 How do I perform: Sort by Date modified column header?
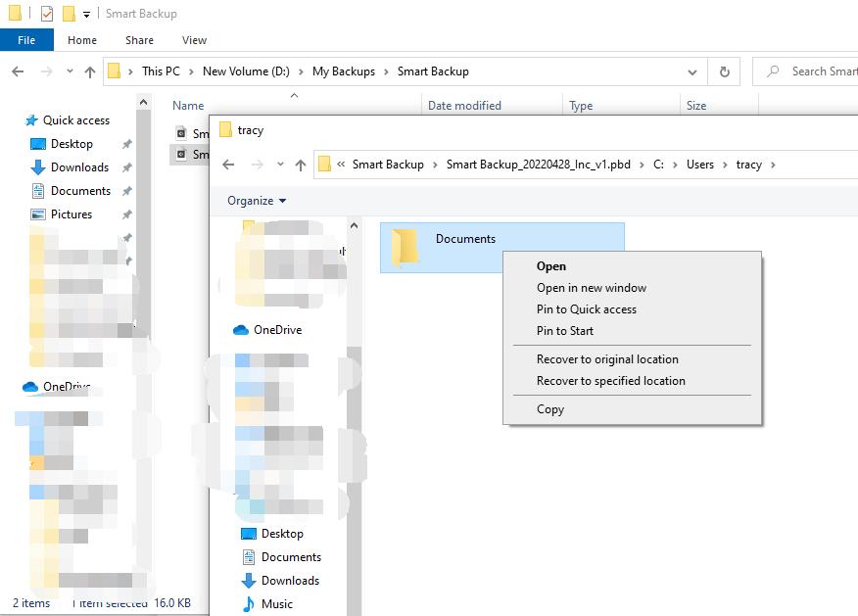[464, 106]
